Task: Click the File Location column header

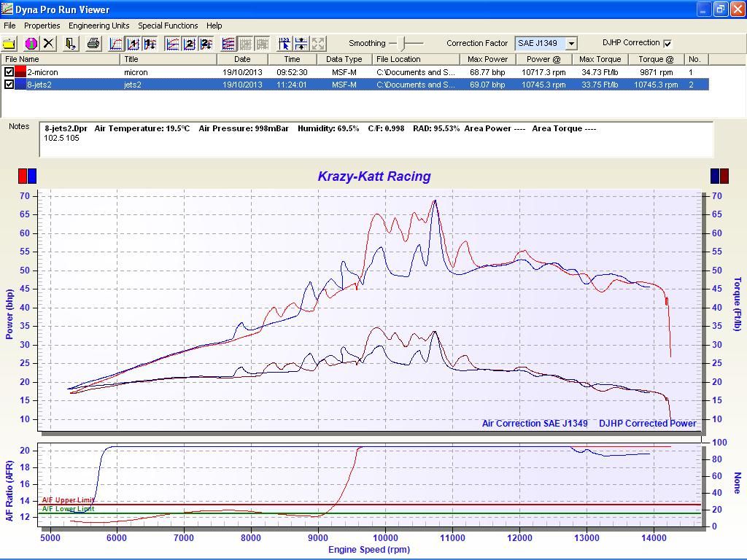Action: (x=415, y=59)
